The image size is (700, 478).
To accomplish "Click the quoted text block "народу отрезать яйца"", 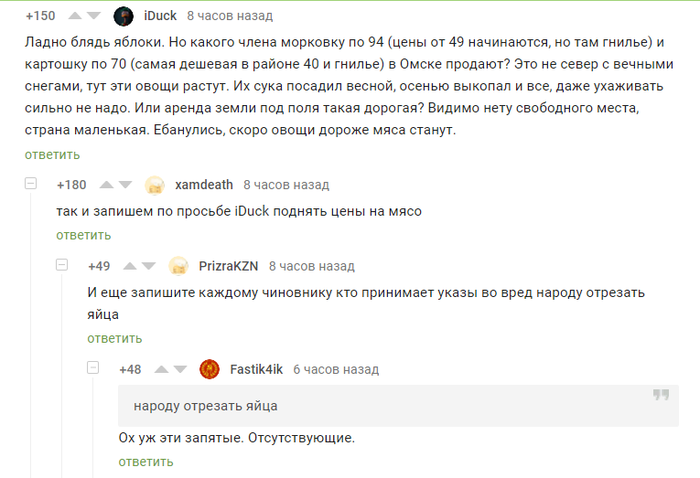I will tap(390, 406).
